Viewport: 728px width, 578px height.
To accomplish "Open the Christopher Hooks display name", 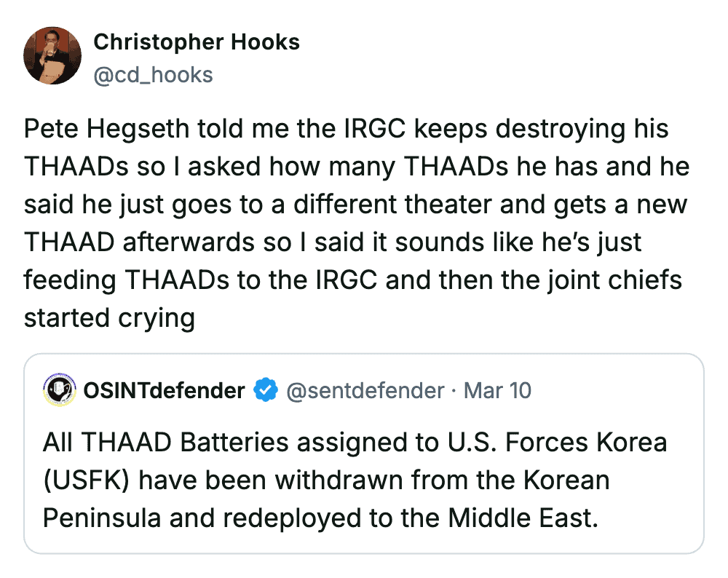I will point(197,42).
